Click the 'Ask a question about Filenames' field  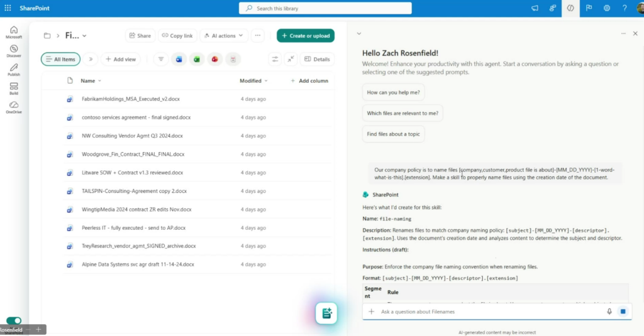coord(484,312)
